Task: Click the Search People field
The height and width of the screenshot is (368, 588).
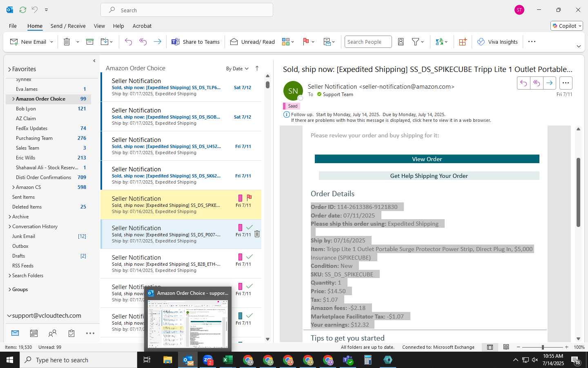Action: click(x=368, y=42)
